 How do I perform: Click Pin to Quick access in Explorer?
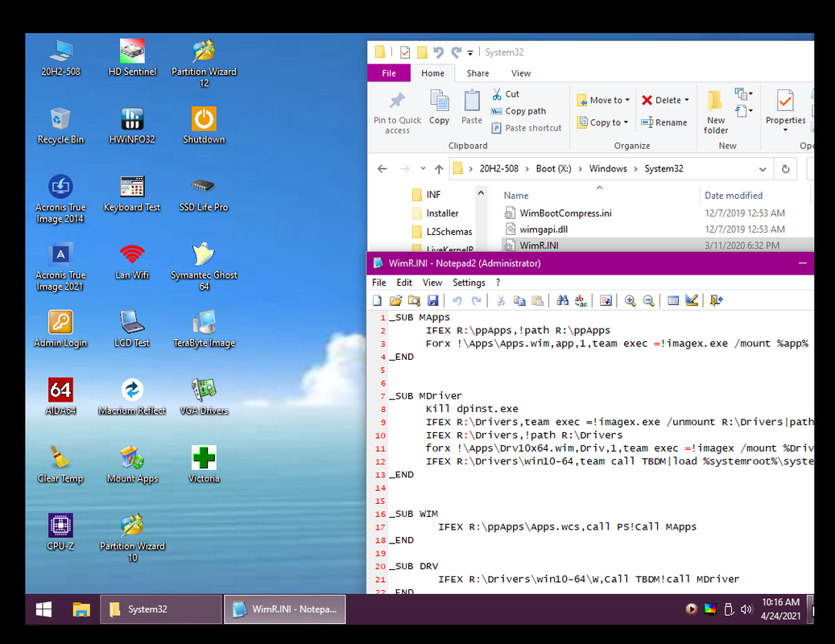[x=397, y=113]
